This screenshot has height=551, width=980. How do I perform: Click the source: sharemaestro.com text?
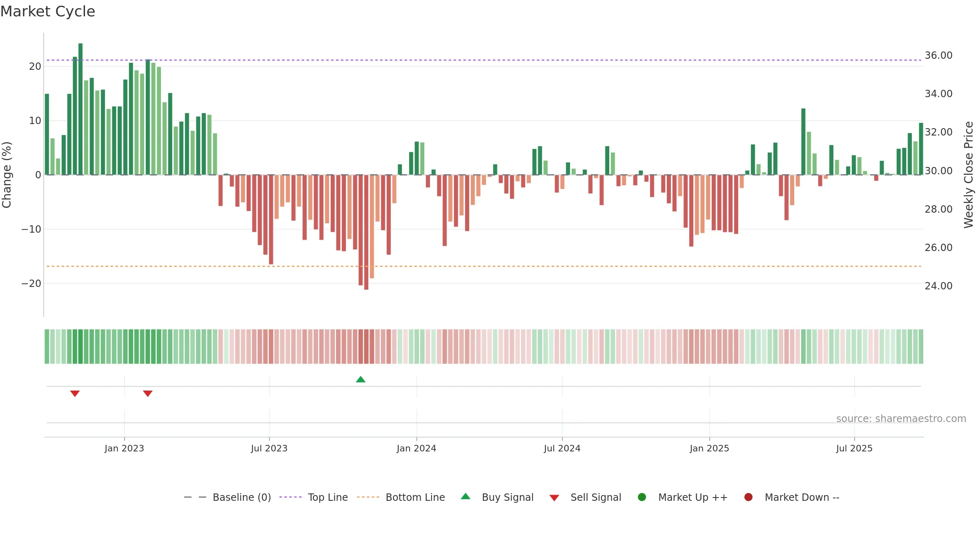[x=901, y=419]
